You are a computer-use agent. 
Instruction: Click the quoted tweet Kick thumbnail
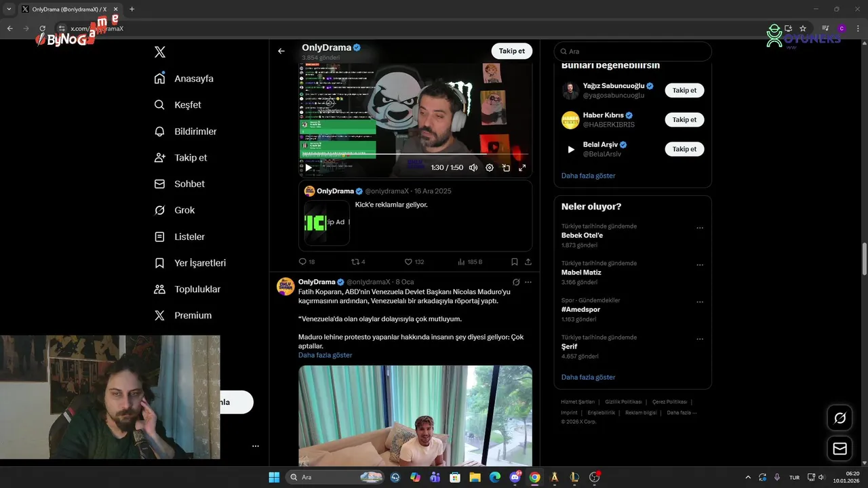[x=327, y=222]
